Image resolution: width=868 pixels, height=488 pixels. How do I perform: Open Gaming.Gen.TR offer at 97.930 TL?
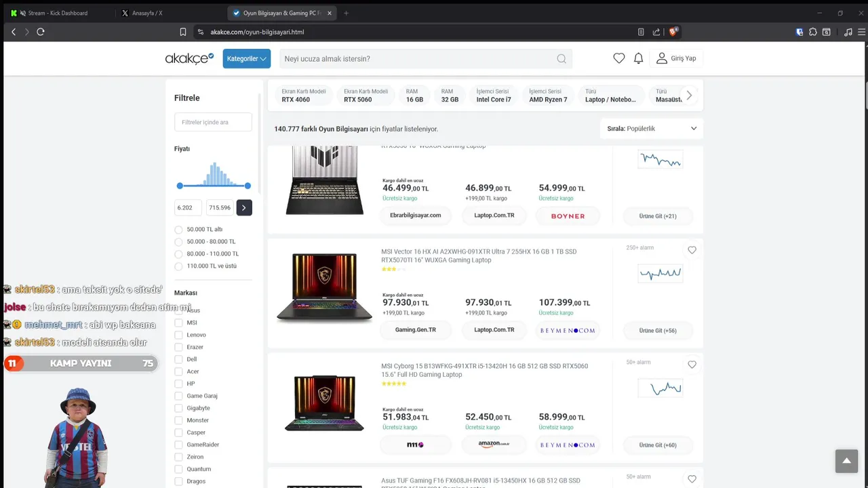[416, 330]
